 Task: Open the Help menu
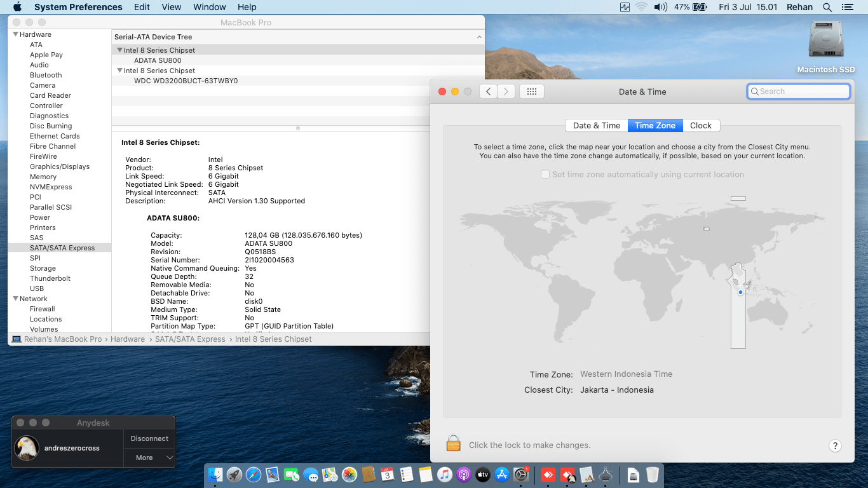247,7
